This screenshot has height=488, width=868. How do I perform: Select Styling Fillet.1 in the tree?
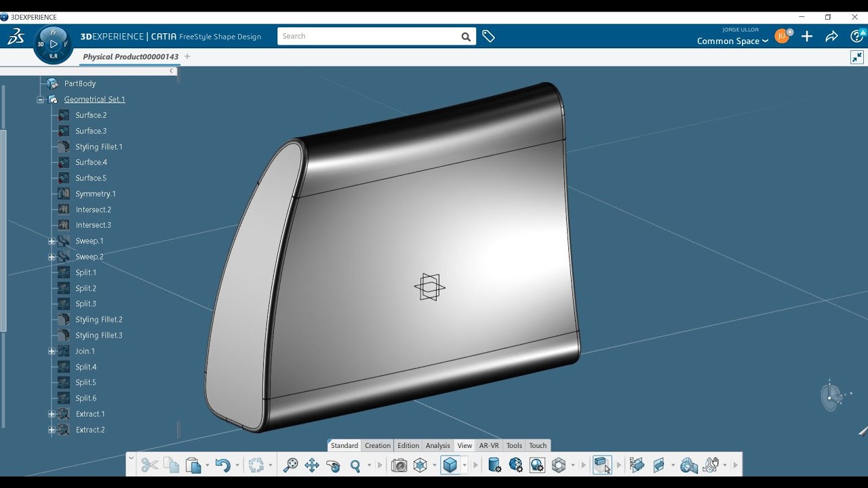coord(99,147)
